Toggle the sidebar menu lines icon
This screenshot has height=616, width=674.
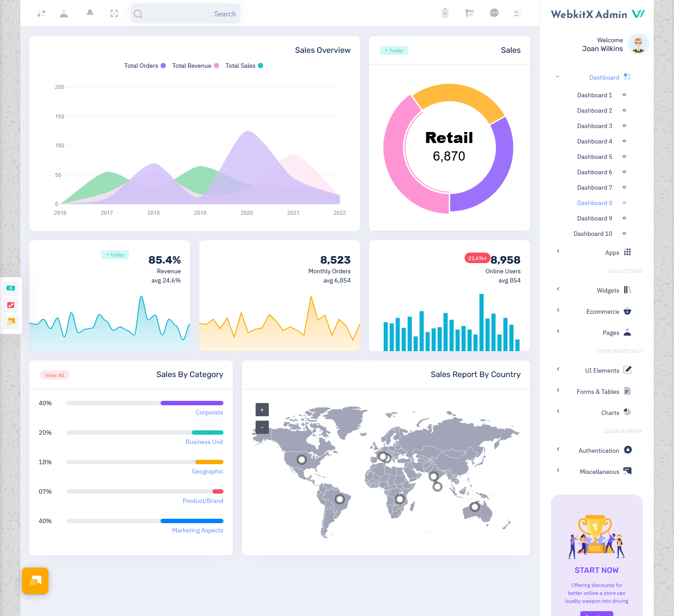point(518,13)
